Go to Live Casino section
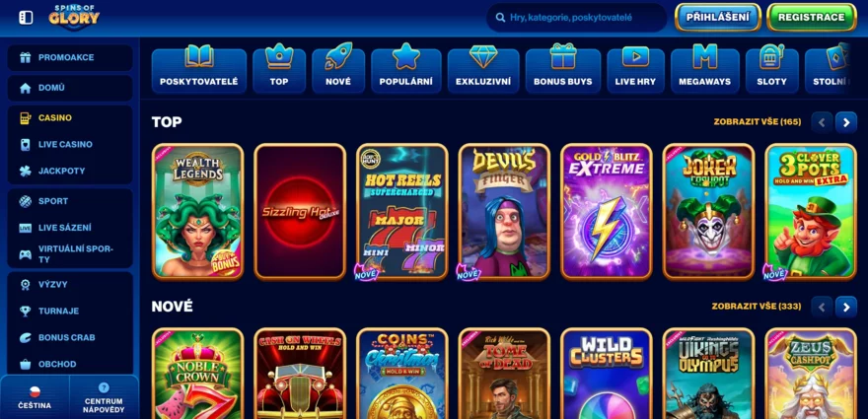868x419 pixels. click(70, 145)
